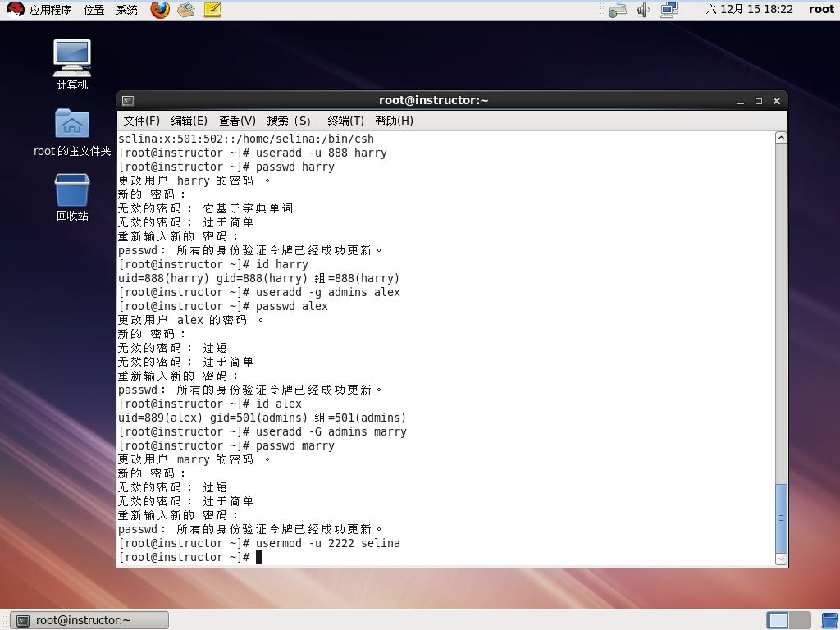
Task: Maximize the terminal window
Action: [759, 101]
